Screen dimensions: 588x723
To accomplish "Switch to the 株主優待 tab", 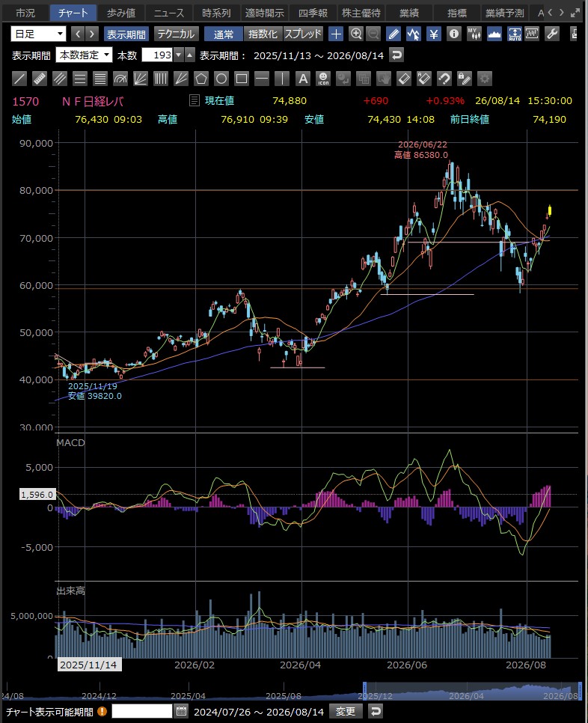I will [361, 13].
